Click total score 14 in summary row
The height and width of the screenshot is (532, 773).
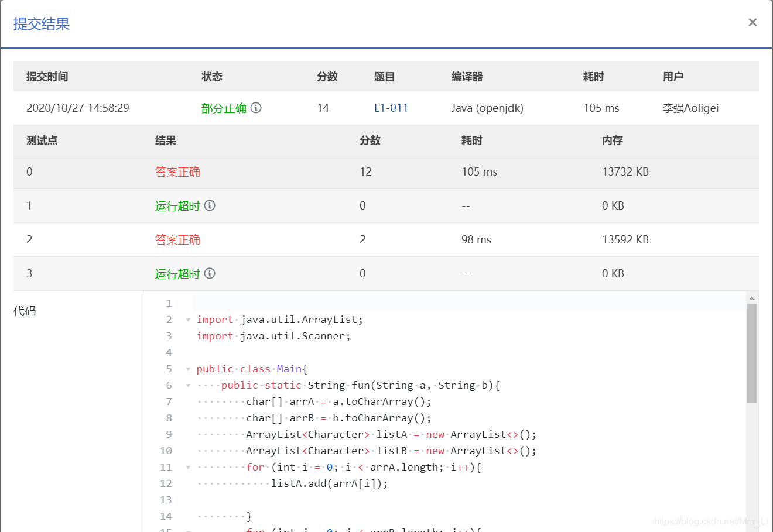323,108
